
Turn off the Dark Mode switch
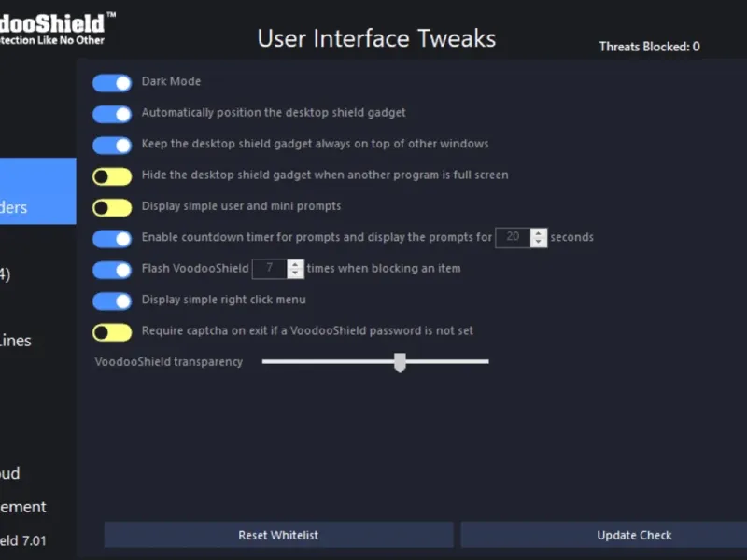[111, 83]
